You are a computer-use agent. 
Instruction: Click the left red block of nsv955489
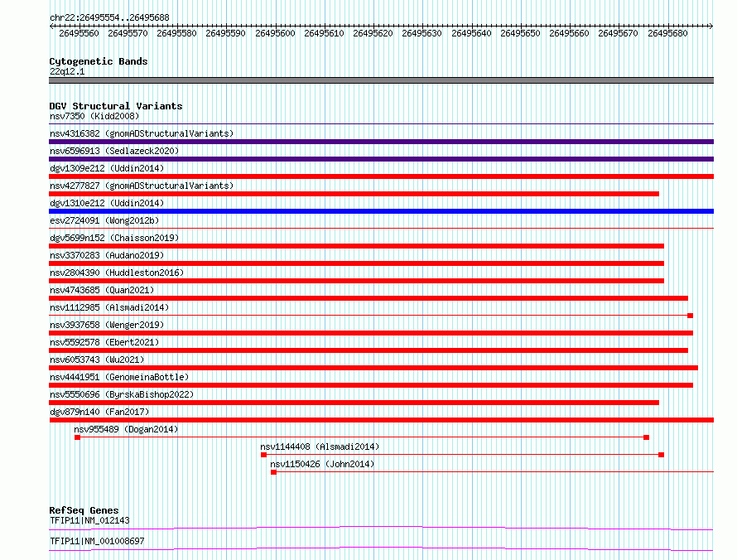tap(78, 437)
